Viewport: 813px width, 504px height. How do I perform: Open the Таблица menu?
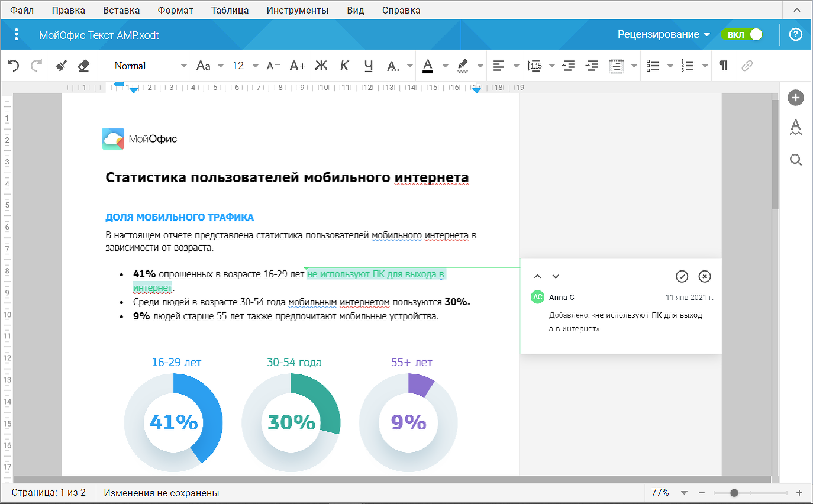(228, 10)
